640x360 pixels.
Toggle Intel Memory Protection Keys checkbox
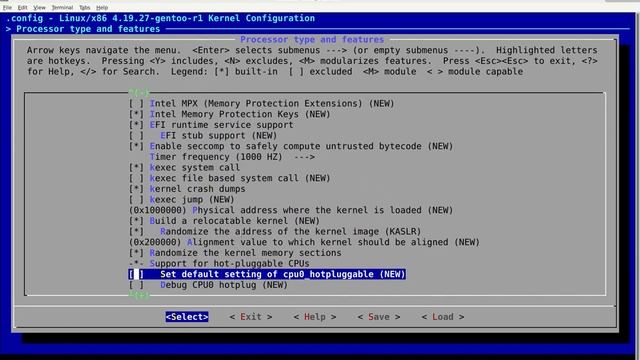point(136,114)
